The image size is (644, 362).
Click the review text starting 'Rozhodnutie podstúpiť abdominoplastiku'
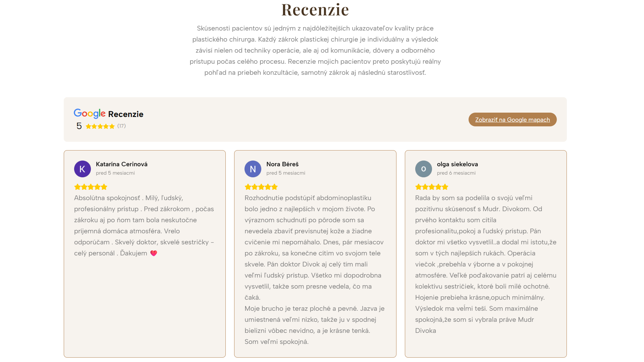pyautogui.click(x=315, y=270)
